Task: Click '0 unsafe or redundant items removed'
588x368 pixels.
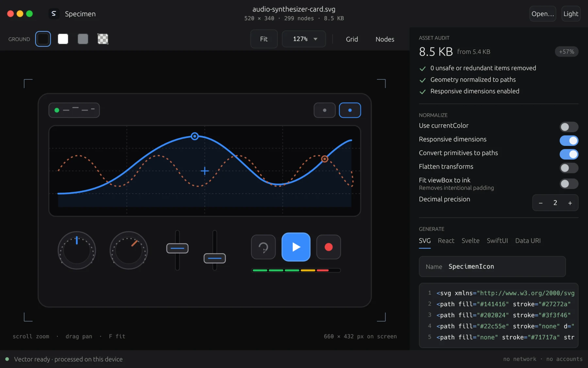Action: 483,68
